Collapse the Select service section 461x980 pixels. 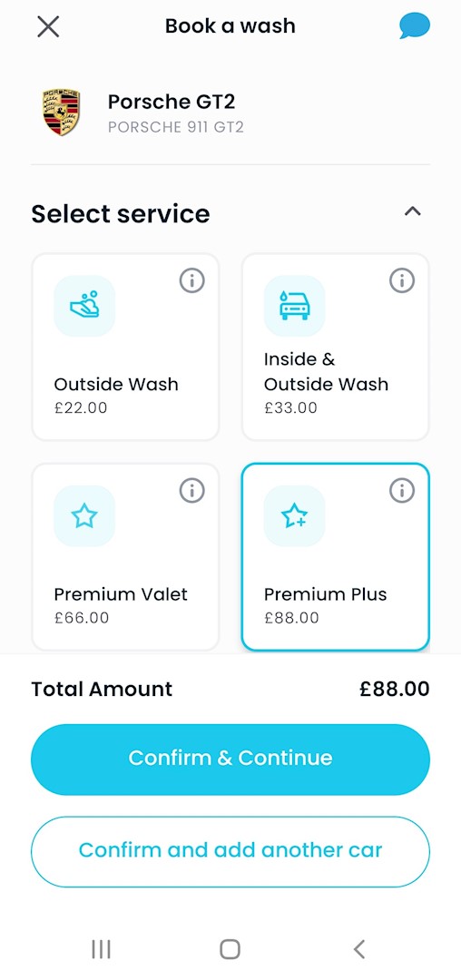tap(412, 211)
